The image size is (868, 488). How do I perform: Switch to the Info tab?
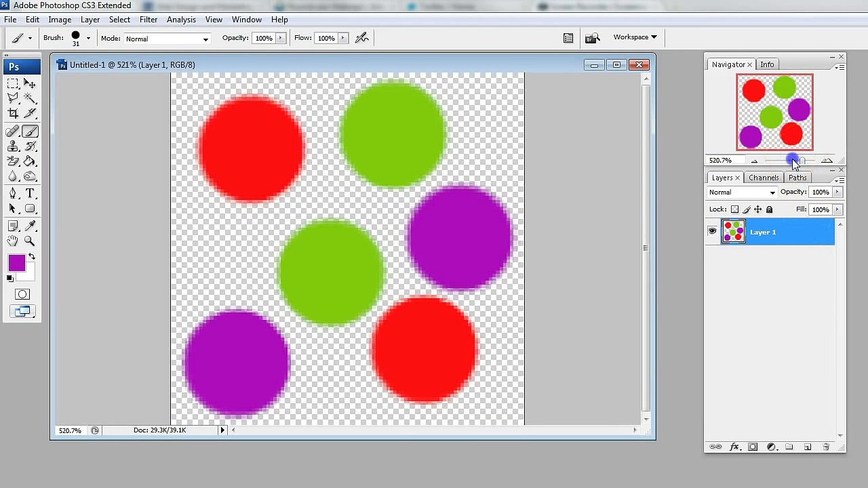click(767, 64)
